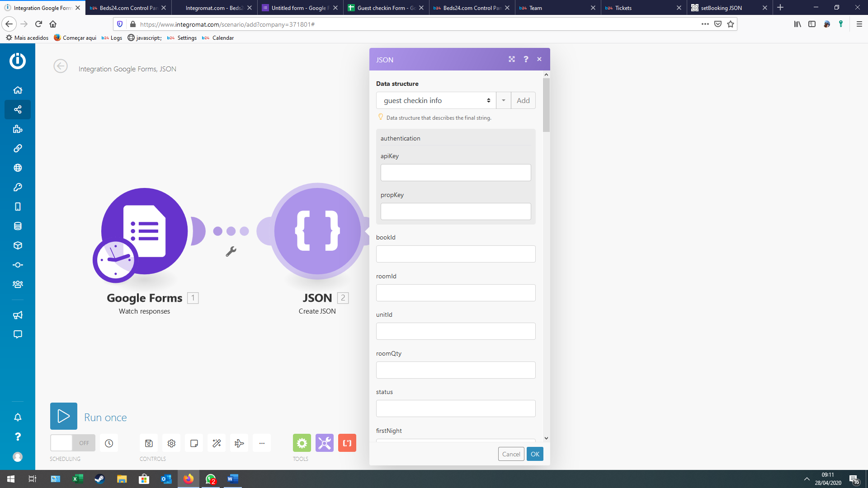This screenshot has height=488, width=868.
Task: Open Scenarios in the Integromat sidebar
Action: (18, 109)
